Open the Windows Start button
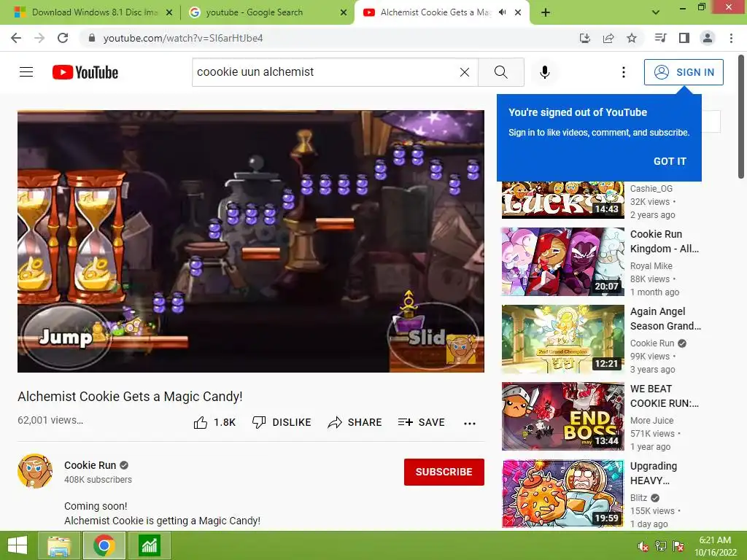The width and height of the screenshot is (747, 560). pyautogui.click(x=18, y=545)
